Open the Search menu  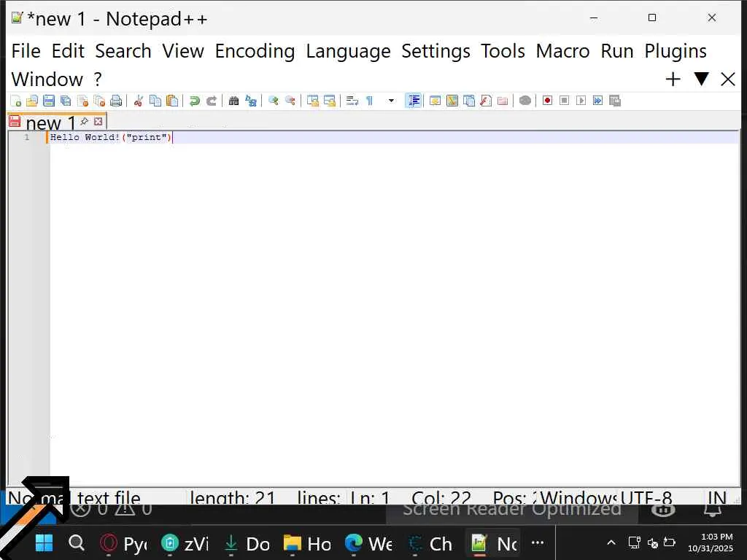click(123, 51)
